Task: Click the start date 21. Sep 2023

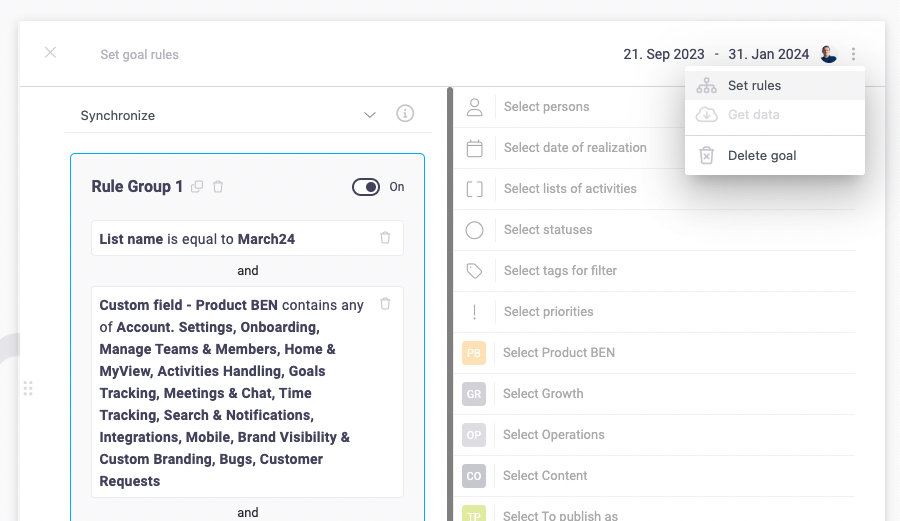Action: [663, 54]
